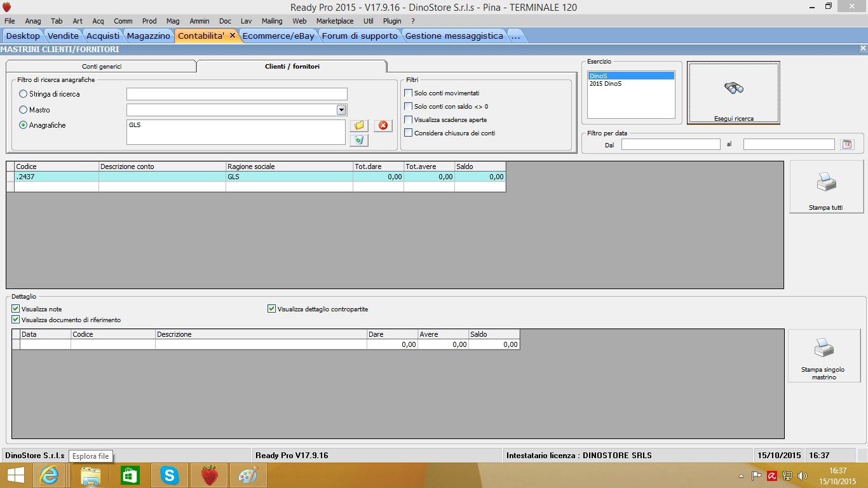868x488 pixels.
Task: Uncheck Visualizza dettaglio contropartite
Action: point(272,309)
